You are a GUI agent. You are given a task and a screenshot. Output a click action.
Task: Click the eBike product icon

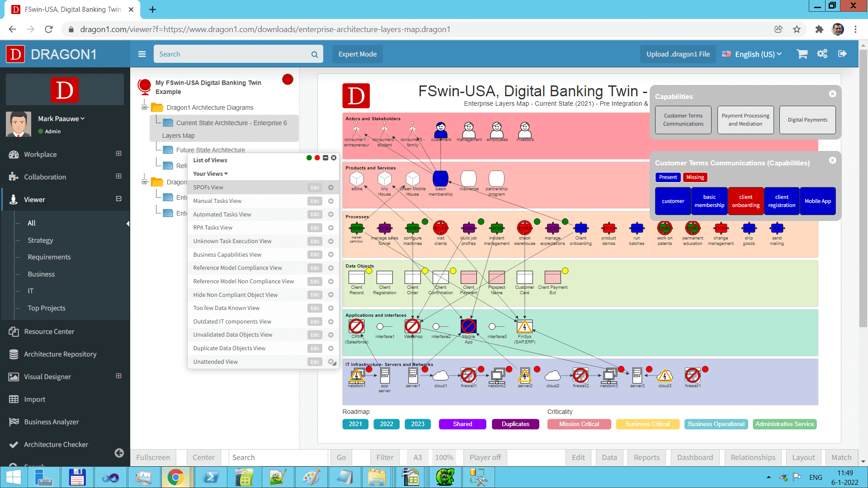click(357, 178)
